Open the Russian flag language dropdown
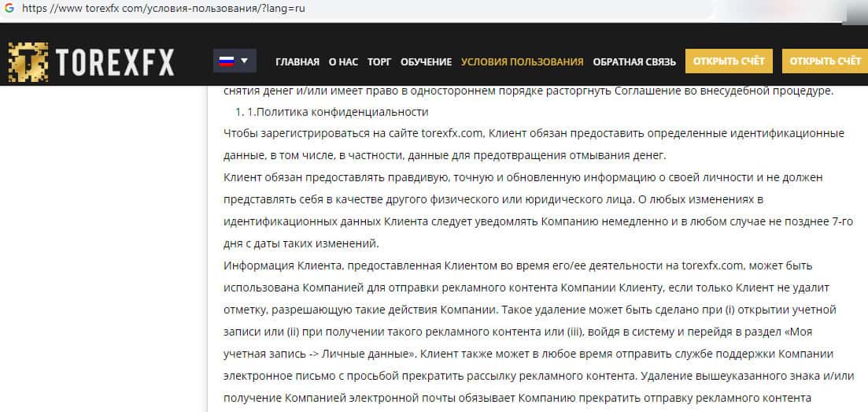The width and height of the screenshot is (868, 412). (x=235, y=61)
